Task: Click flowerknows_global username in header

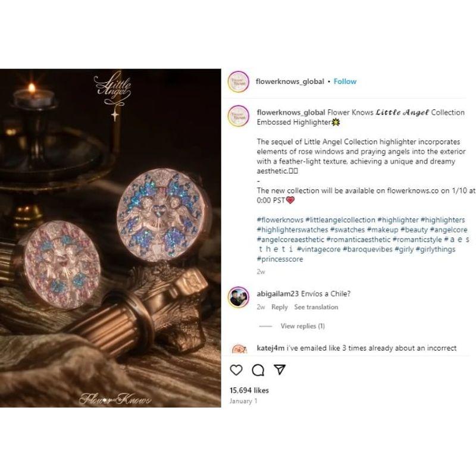Action: pos(290,82)
